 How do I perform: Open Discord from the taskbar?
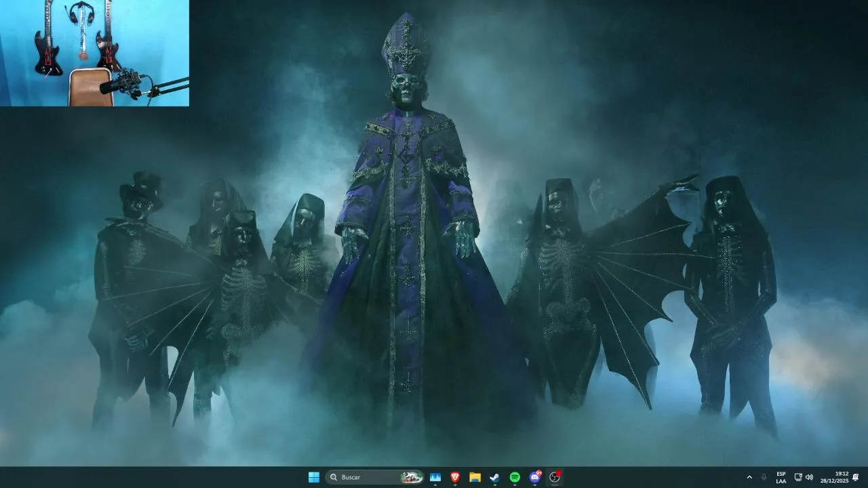click(x=535, y=477)
